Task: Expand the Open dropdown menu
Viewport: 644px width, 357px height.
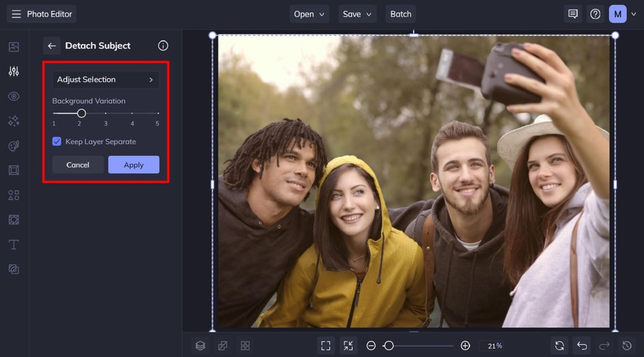Action: tap(310, 14)
